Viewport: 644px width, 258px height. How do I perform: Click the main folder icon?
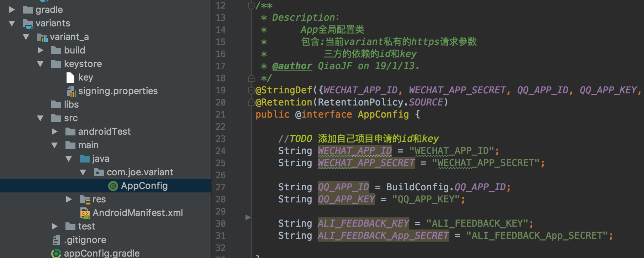70,145
